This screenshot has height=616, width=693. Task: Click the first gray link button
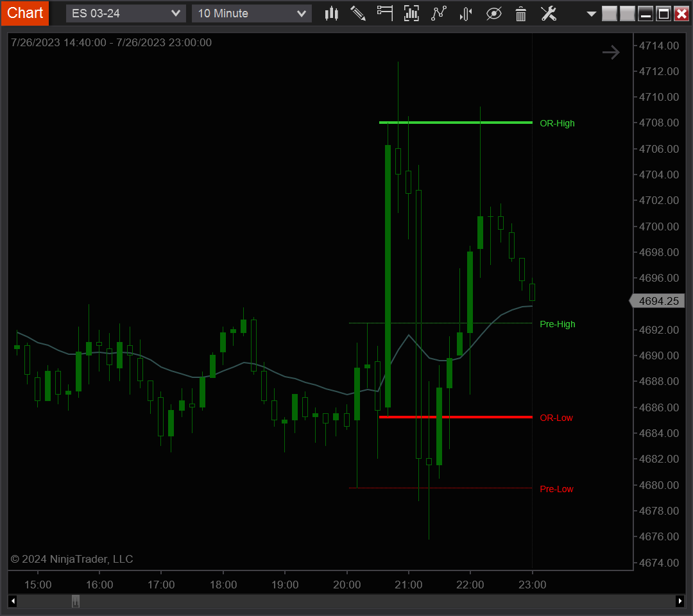pos(609,13)
